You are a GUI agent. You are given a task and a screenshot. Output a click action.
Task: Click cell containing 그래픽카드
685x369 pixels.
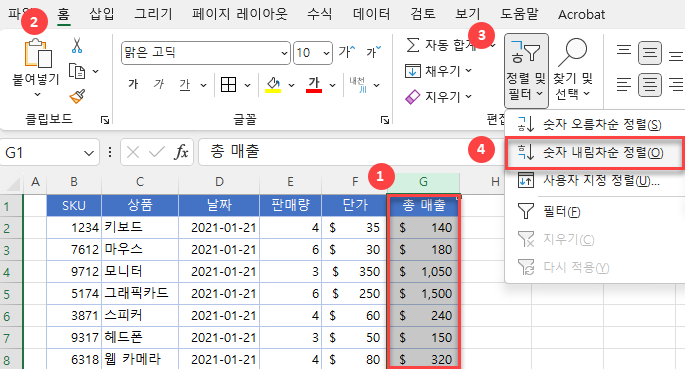[x=140, y=293]
